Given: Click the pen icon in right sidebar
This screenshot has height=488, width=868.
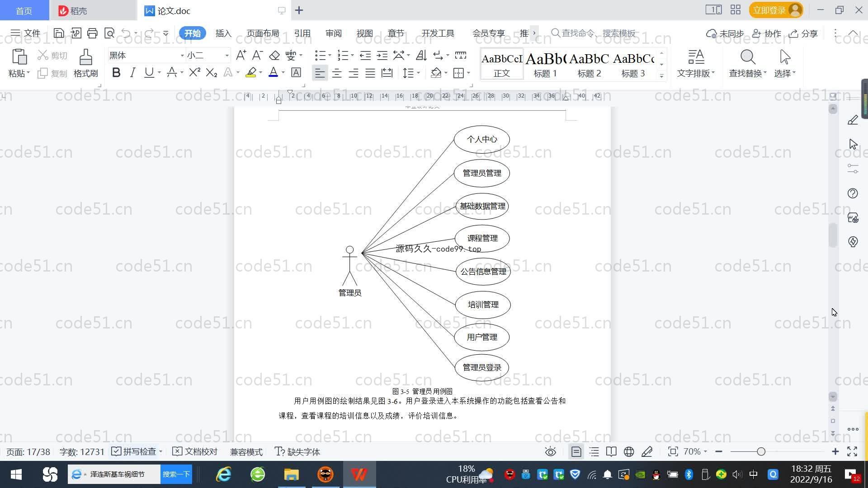Looking at the screenshot, I should coord(853,120).
